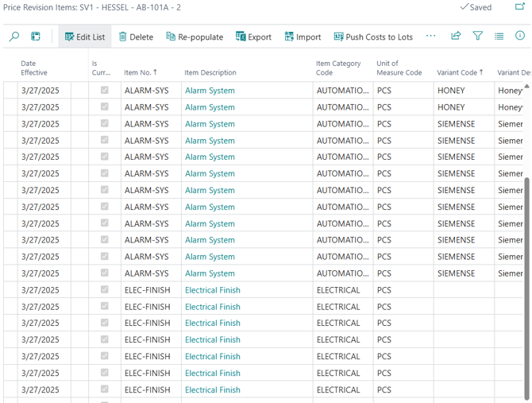Toggle Is Current checkbox in first HONEY row
532x403 pixels.
(105, 90)
